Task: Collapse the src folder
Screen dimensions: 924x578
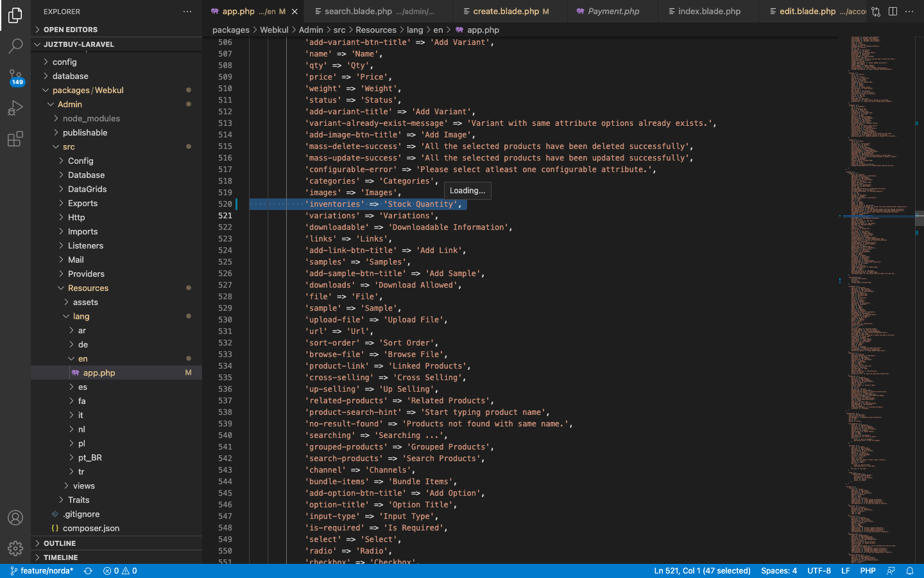Action: pyautogui.click(x=116, y=147)
